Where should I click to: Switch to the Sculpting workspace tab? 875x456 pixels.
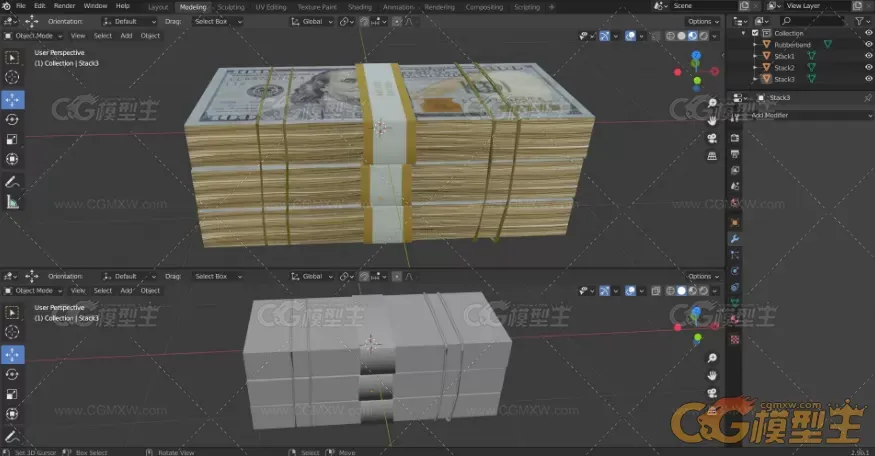[230, 7]
